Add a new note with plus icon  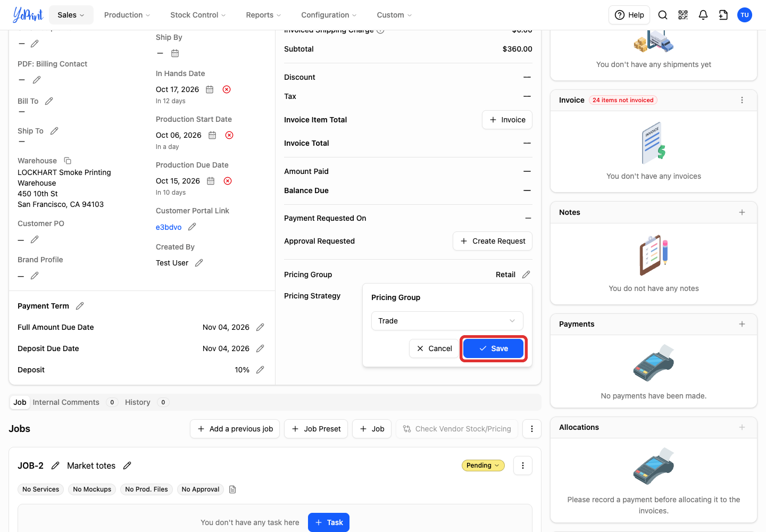coord(742,212)
